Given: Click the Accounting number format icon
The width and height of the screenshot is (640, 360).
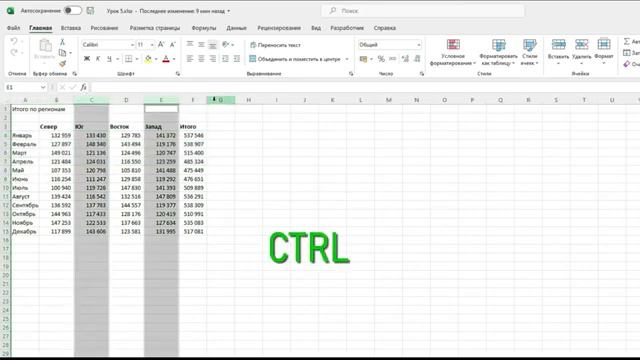Looking at the screenshot, I should tap(363, 59).
